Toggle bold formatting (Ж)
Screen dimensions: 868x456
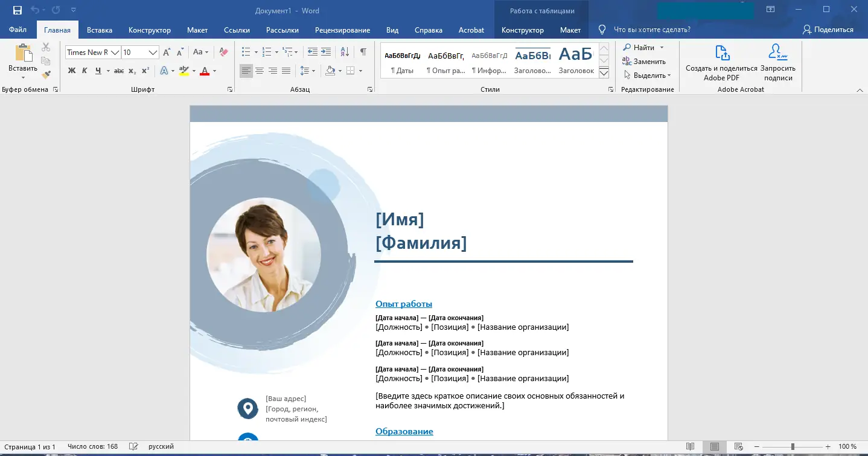pos(71,71)
